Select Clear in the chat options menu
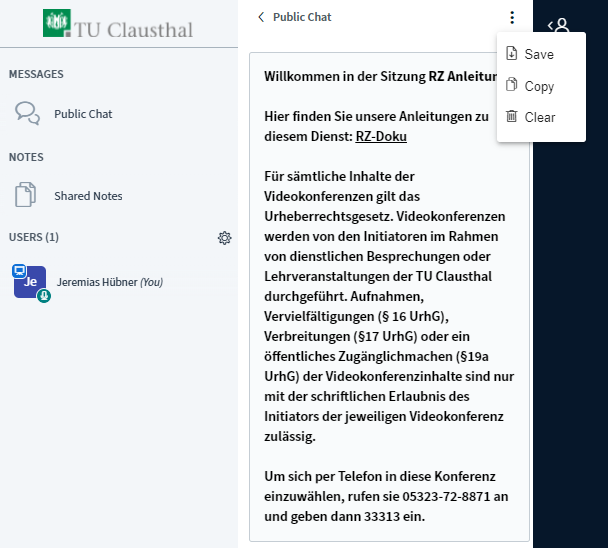 click(540, 117)
